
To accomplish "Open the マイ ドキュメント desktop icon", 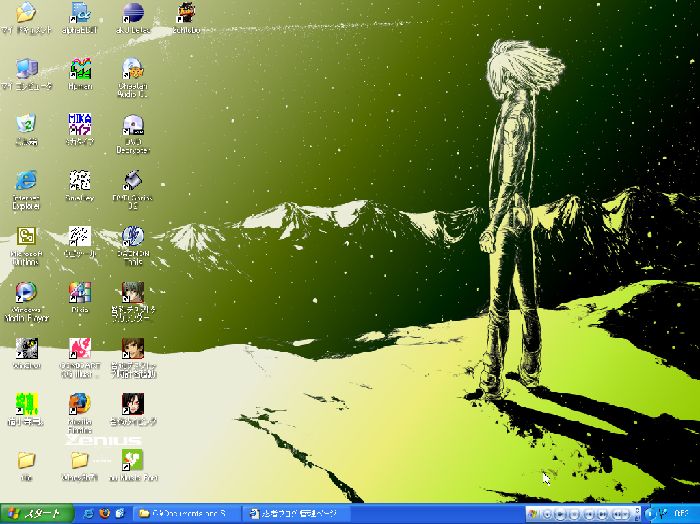I will click(26, 12).
